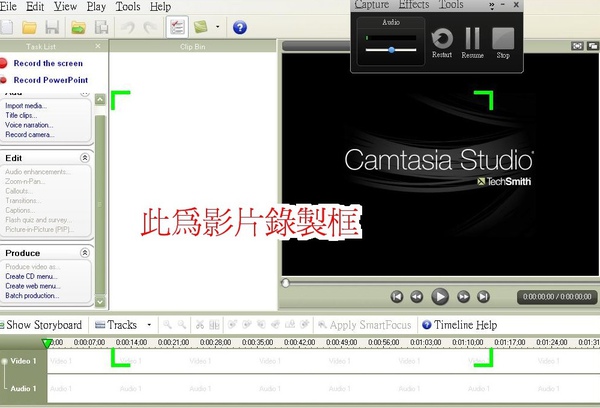Screen dimensions: 600x408
Task: Collapse the Produce section chevron
Action: pyautogui.click(x=85, y=253)
